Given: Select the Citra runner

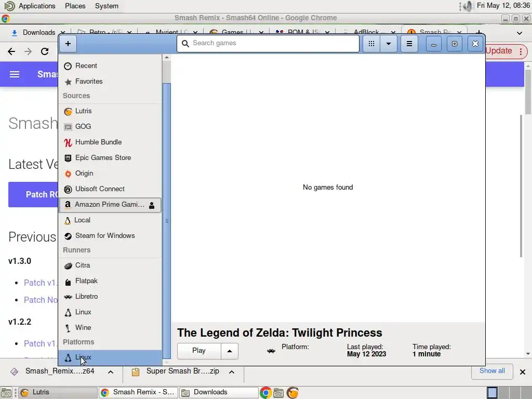Looking at the screenshot, I should point(110,265).
